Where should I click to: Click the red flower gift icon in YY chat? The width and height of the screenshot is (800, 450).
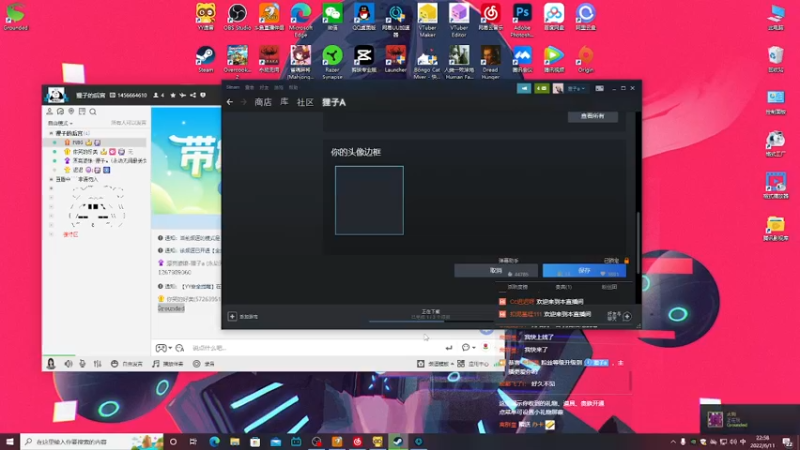485,347
